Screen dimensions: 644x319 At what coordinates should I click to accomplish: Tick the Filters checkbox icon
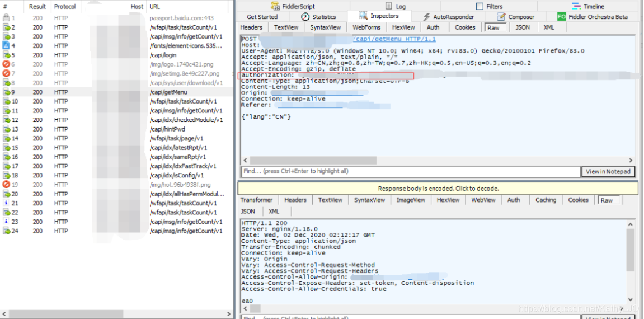(x=480, y=6)
